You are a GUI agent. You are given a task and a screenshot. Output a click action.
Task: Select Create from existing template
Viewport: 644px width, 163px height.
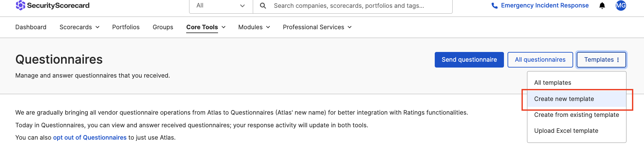coord(576,115)
